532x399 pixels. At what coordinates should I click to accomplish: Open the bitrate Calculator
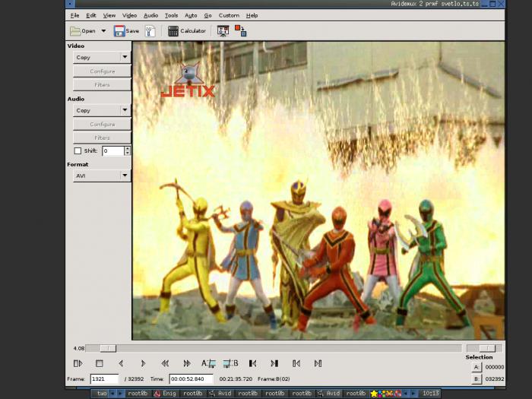(x=187, y=31)
